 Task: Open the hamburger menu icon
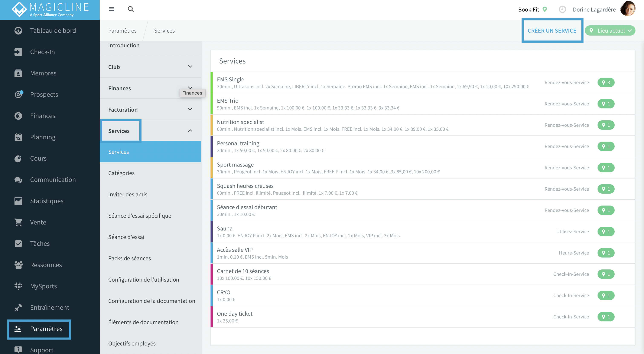pos(111,9)
